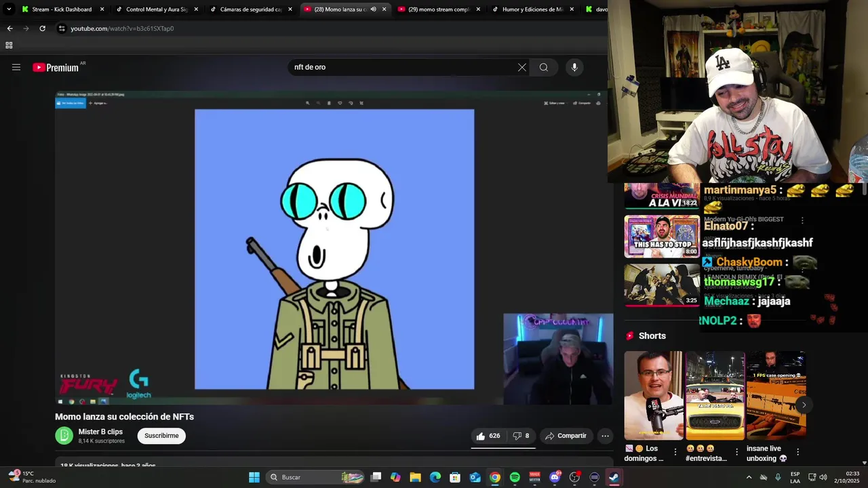This screenshot has width=868, height=488.
Task: Open the browser apps grid shortcut
Action: (x=9, y=45)
